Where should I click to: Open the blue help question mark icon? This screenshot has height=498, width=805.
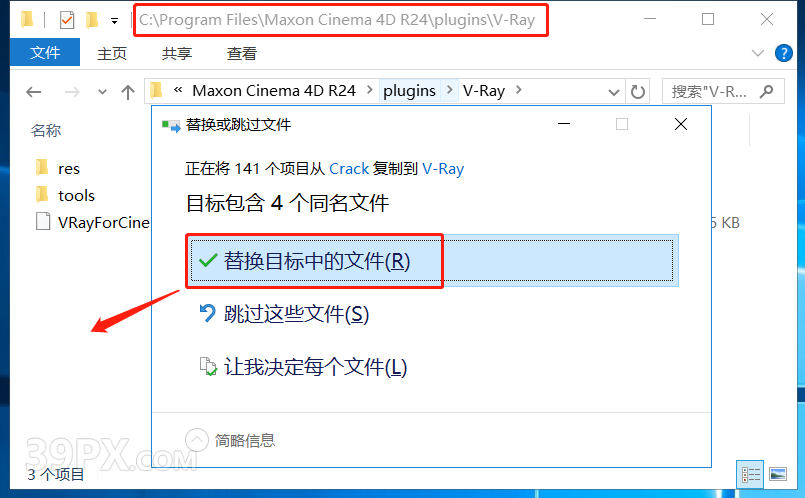[783, 53]
